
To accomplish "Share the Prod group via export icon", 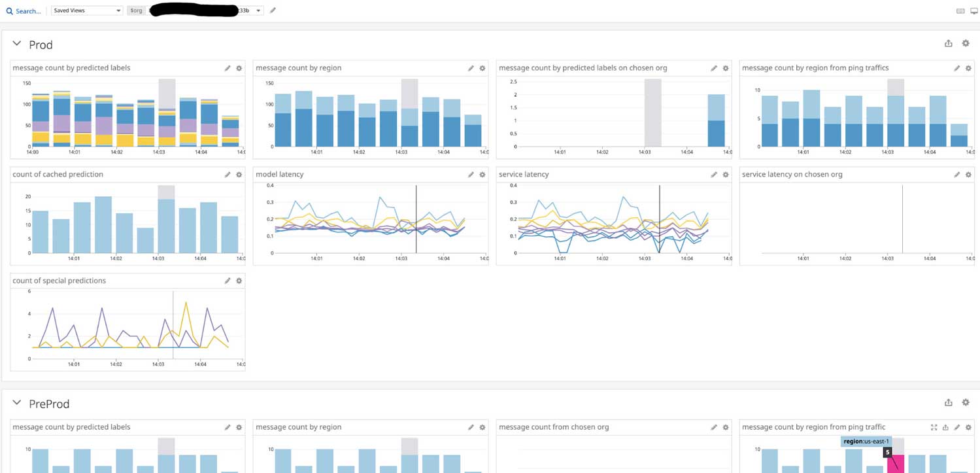I will tap(948, 44).
